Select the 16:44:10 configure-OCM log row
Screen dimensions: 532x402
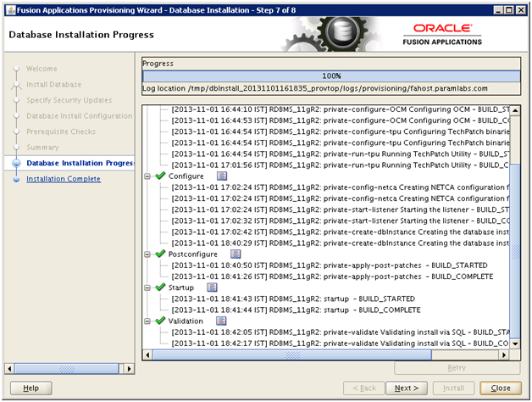pyautogui.click(x=341, y=109)
